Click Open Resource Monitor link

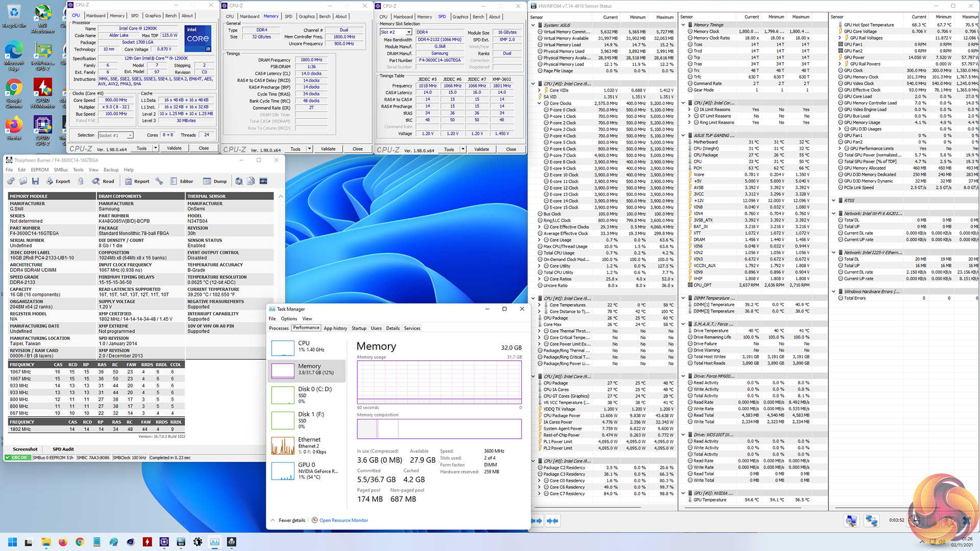344,520
